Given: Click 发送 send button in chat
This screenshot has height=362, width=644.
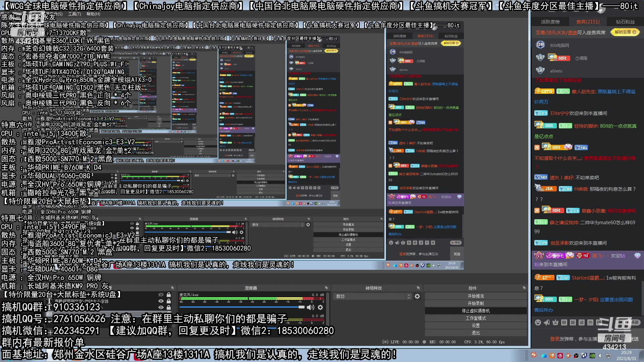Looking at the screenshot, I should pos(634,339).
